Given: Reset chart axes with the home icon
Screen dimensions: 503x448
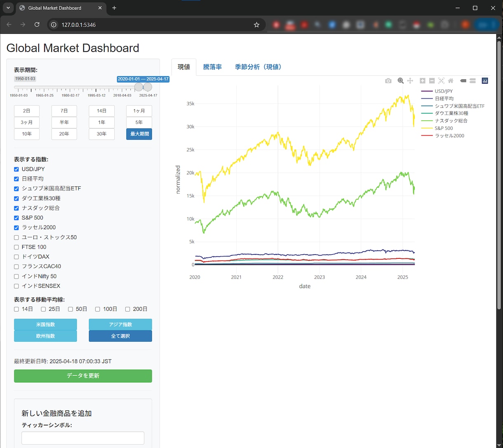Looking at the screenshot, I should [x=451, y=81].
